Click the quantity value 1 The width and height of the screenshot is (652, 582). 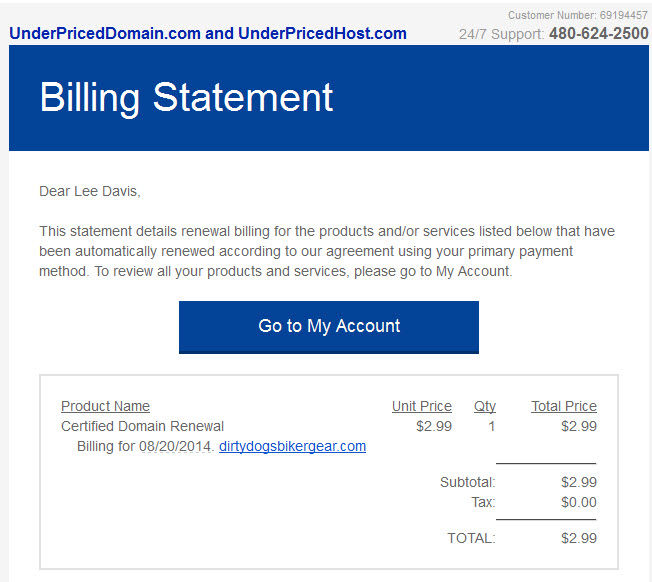click(x=491, y=426)
